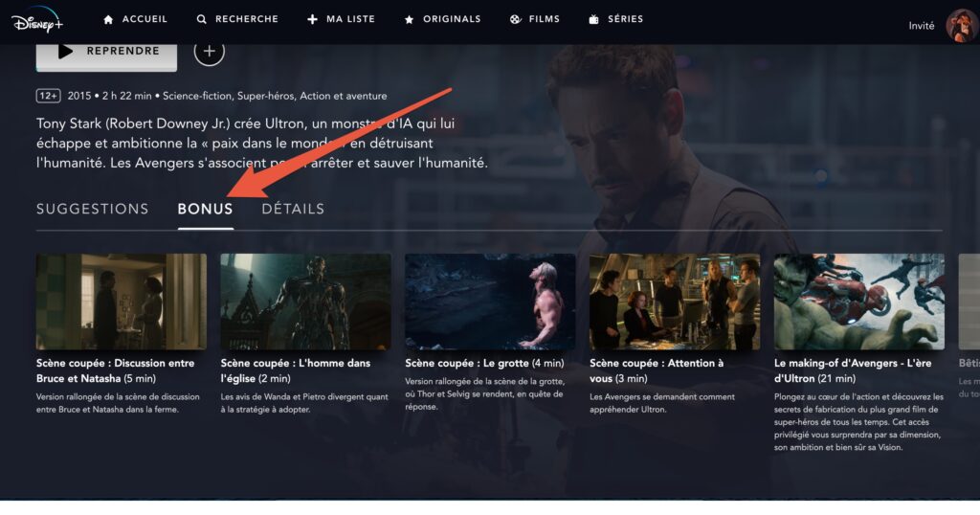Click the genre text 'Science-fiction, Super-héros, Action et aventure'

[275, 96]
